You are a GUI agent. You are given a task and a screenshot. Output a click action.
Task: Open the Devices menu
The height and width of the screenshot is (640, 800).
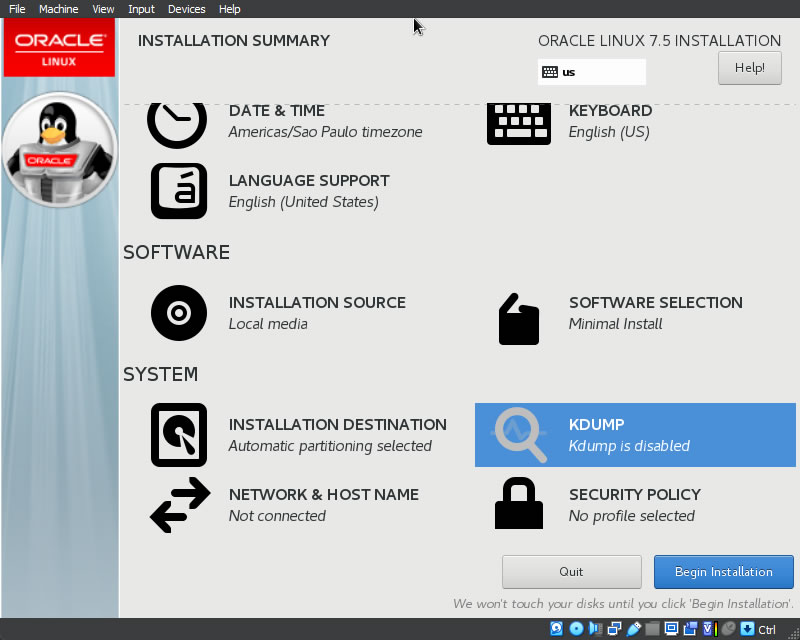[x=187, y=9]
